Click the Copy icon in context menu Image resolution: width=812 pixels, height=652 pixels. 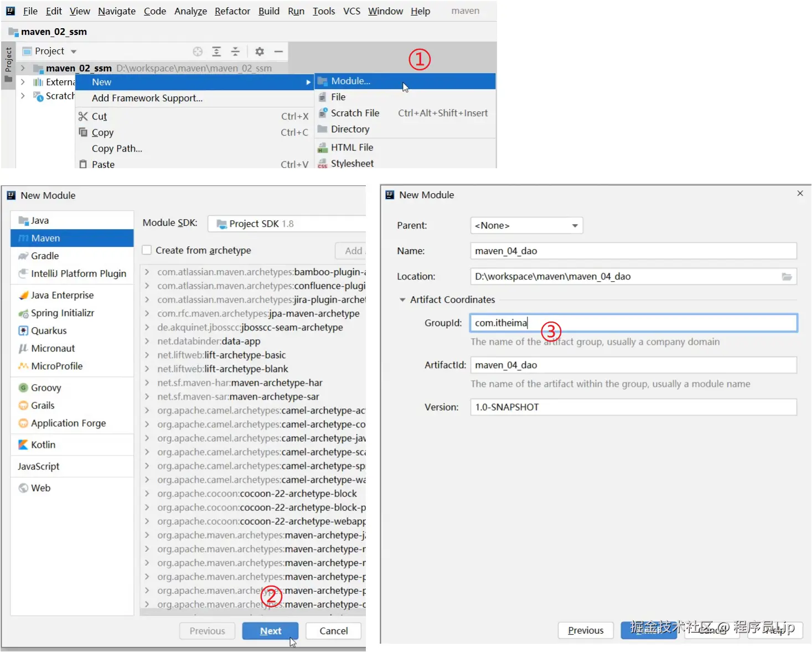coord(83,132)
